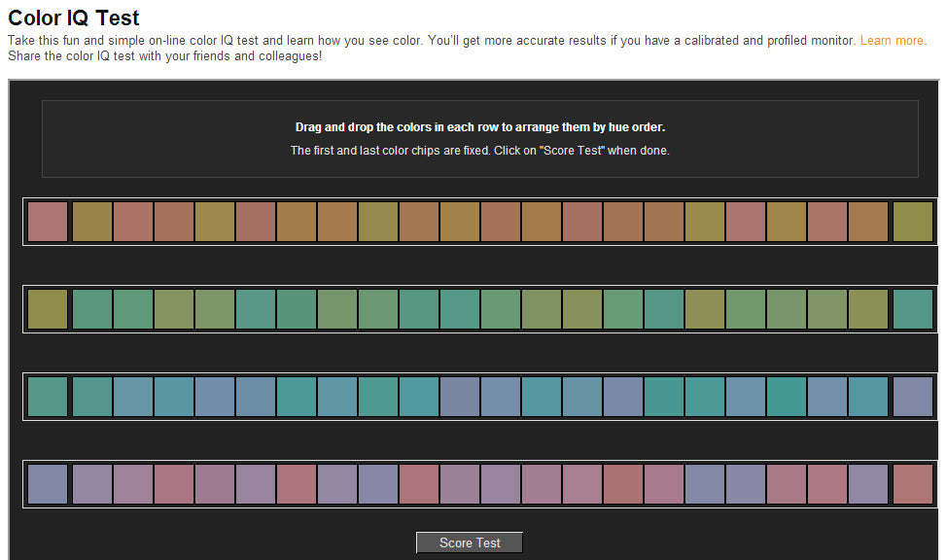Click a yellow-green chip at the end of row two
The image size is (947, 560).
coord(868,308)
